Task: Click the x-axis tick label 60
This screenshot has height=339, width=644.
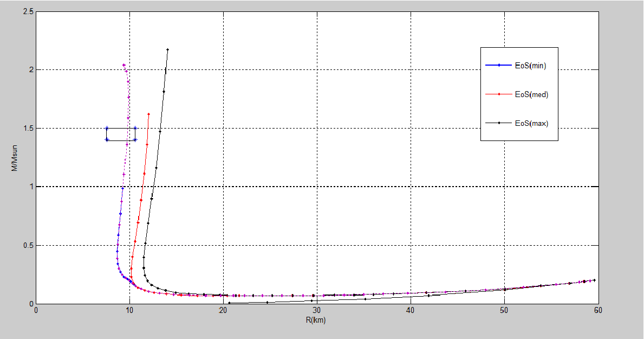Action: [x=598, y=311]
